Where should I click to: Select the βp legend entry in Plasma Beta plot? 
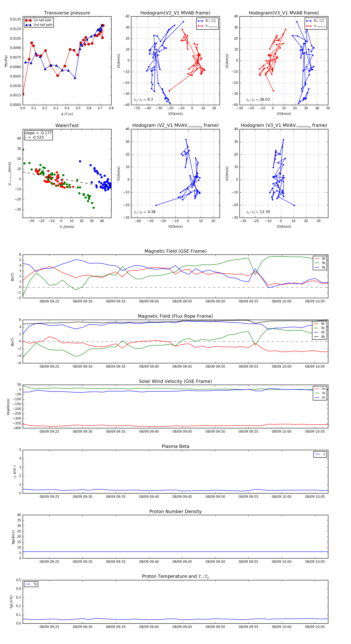pyautogui.click(x=320, y=454)
